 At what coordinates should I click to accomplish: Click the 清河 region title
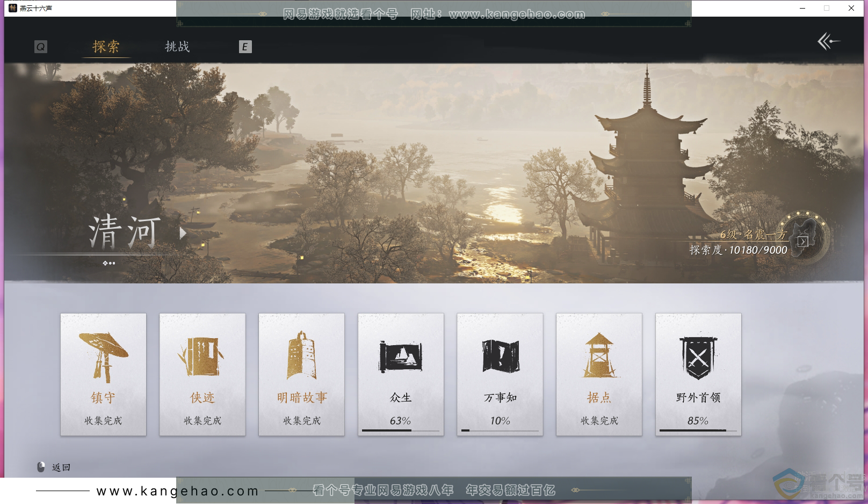[125, 232]
